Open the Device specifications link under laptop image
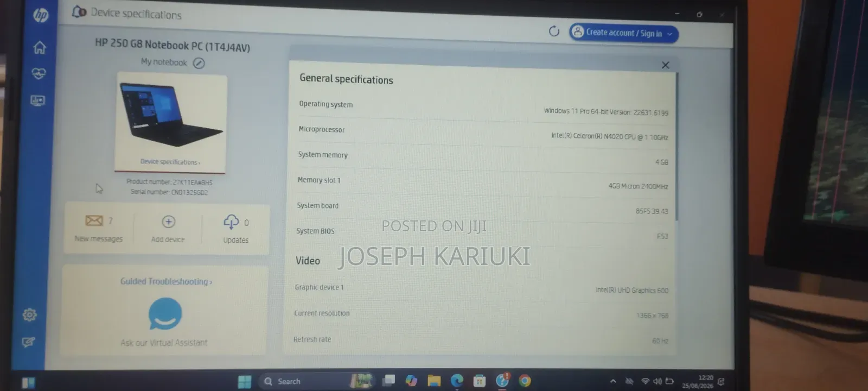 [170, 162]
